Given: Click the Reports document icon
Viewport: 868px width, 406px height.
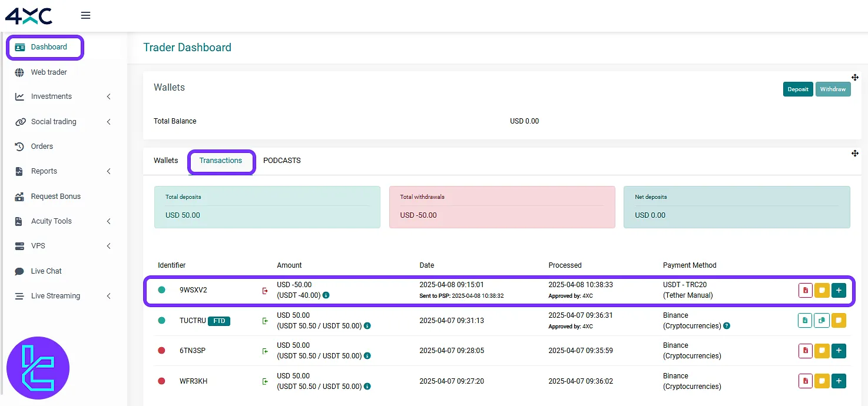Looking at the screenshot, I should [x=20, y=171].
